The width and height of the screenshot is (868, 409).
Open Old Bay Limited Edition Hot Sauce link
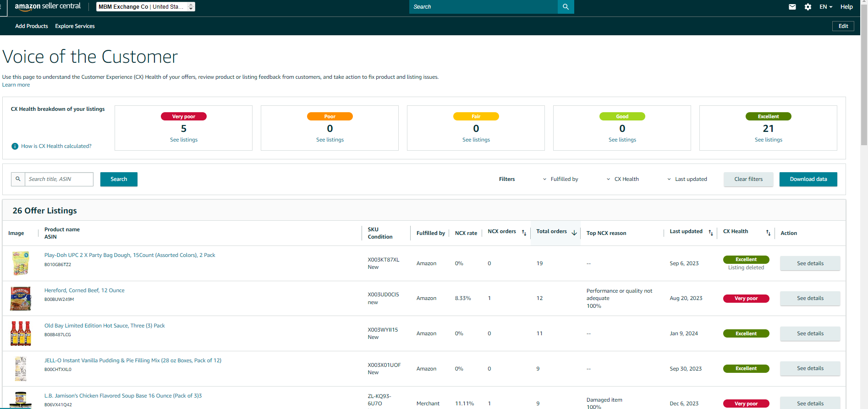click(104, 326)
